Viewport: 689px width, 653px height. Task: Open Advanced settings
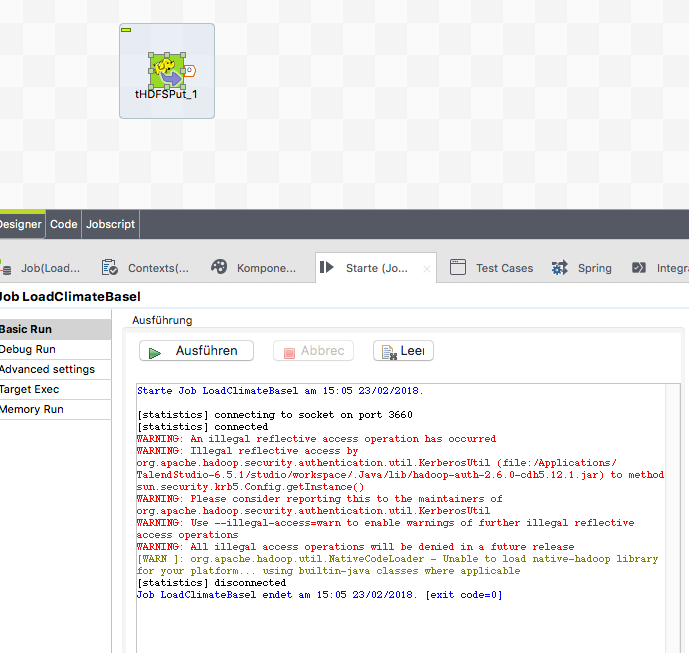click(47, 370)
